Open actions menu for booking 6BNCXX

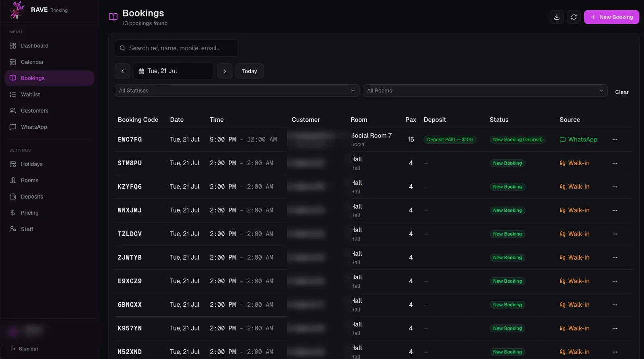tap(615, 305)
